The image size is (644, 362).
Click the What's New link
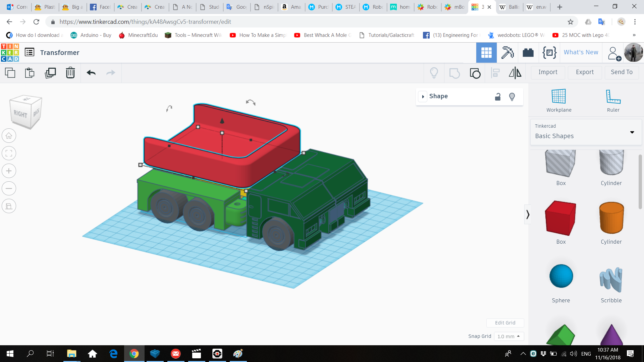(x=581, y=52)
